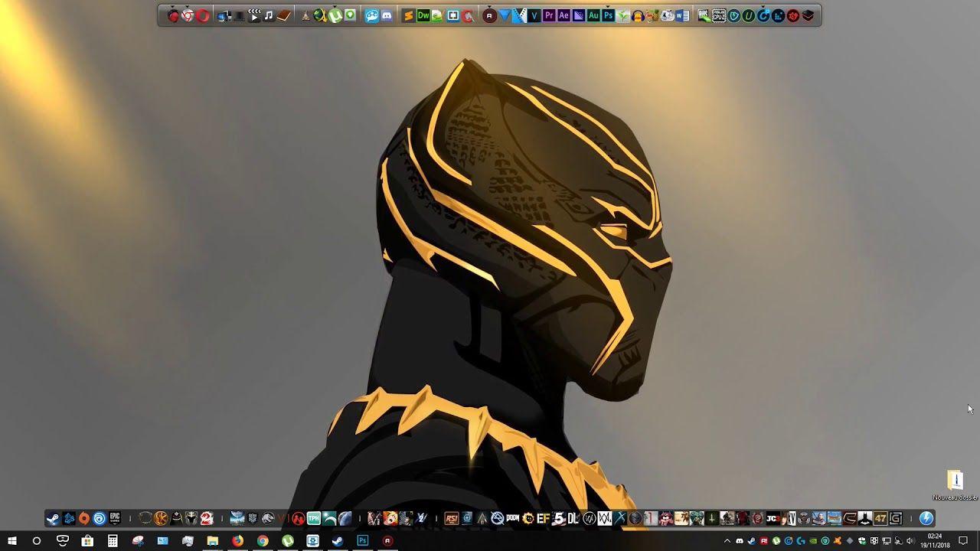Open uTorrent from the taskbar
Viewport: 980px width, 551px height.
[288, 541]
